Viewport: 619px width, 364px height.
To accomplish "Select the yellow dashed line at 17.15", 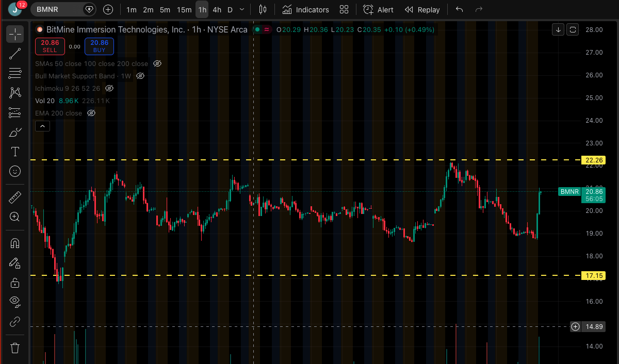I will coord(305,275).
